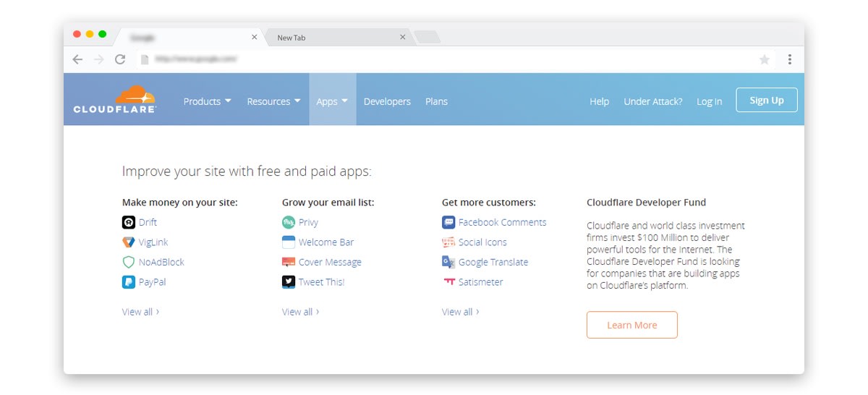Open the Help nav link
This screenshot has width=868, height=395.
(x=599, y=101)
